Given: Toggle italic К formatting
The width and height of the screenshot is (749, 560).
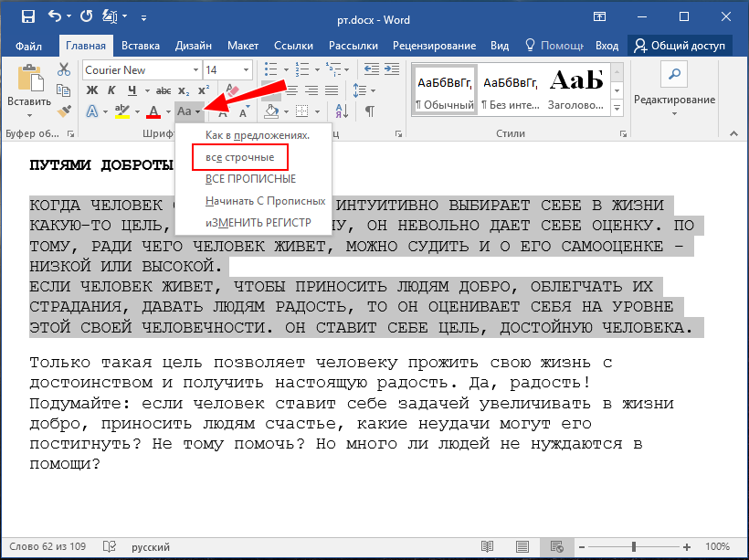Looking at the screenshot, I should [111, 90].
